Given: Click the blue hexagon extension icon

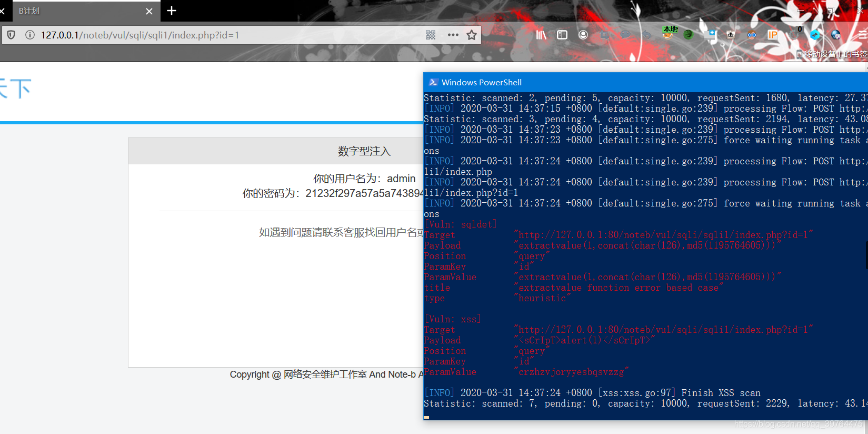Looking at the screenshot, I should click(815, 35).
